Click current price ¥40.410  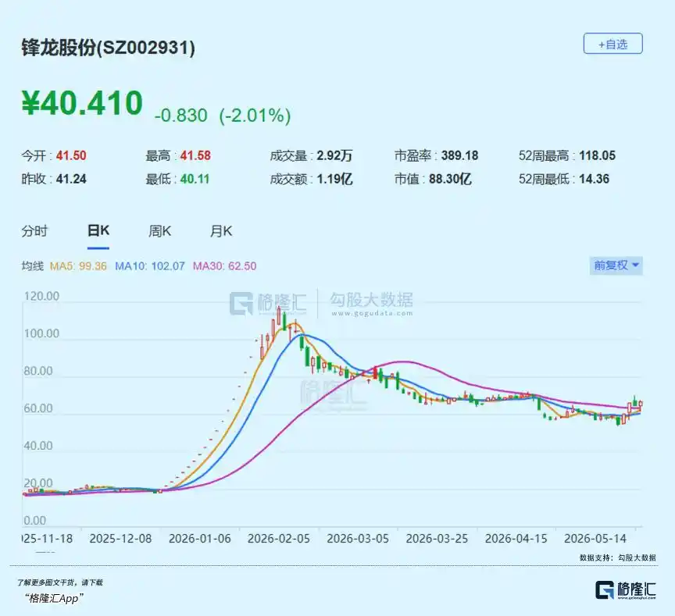pos(82,103)
